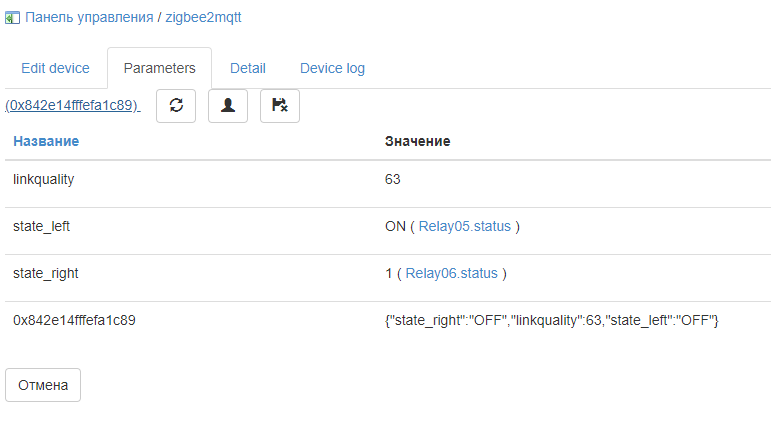Click the green breadcrumb home icon
This screenshot has width=771, height=432.
click(x=12, y=18)
